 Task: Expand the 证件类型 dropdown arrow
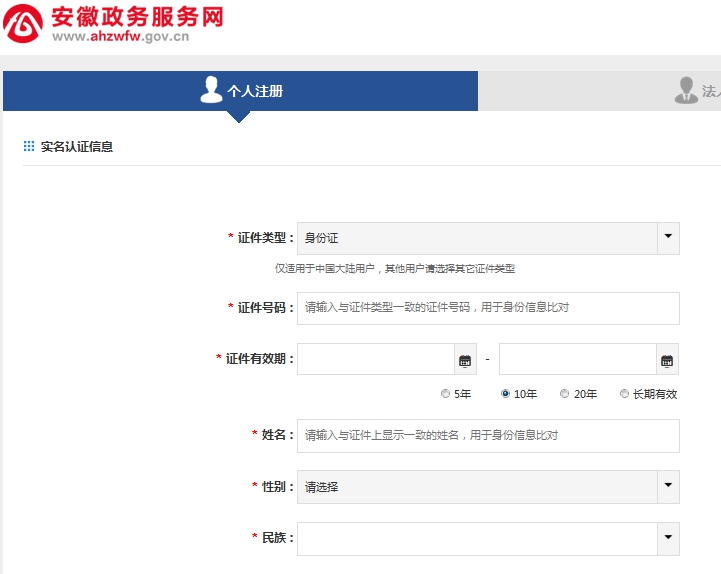668,238
